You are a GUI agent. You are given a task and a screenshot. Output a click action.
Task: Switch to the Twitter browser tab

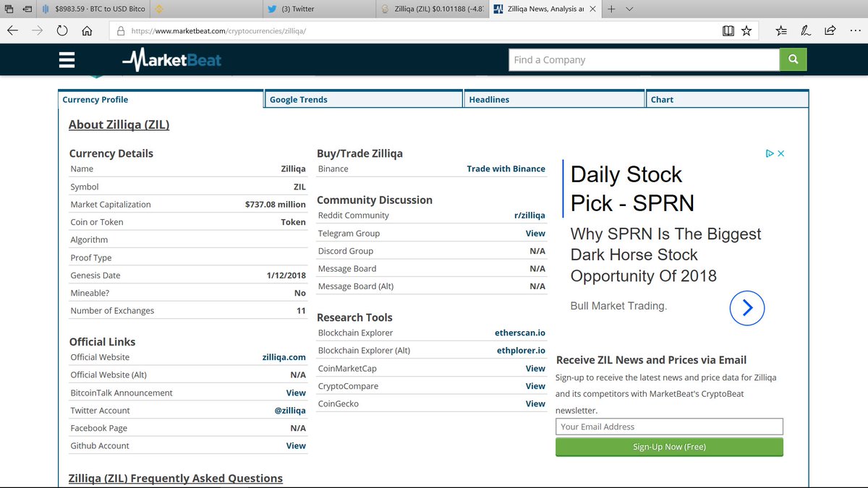(x=318, y=9)
